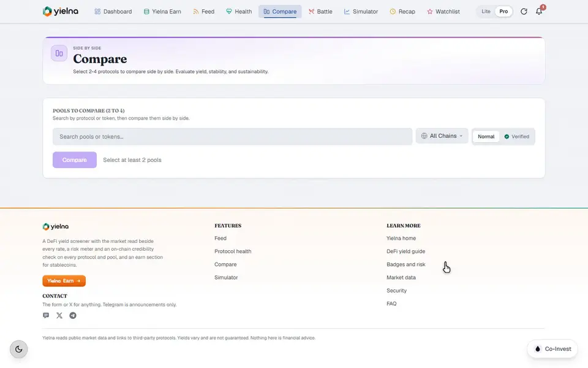Screen dimensions: 588x368
Task: Visit the Yielna home link
Action: click(x=401, y=238)
